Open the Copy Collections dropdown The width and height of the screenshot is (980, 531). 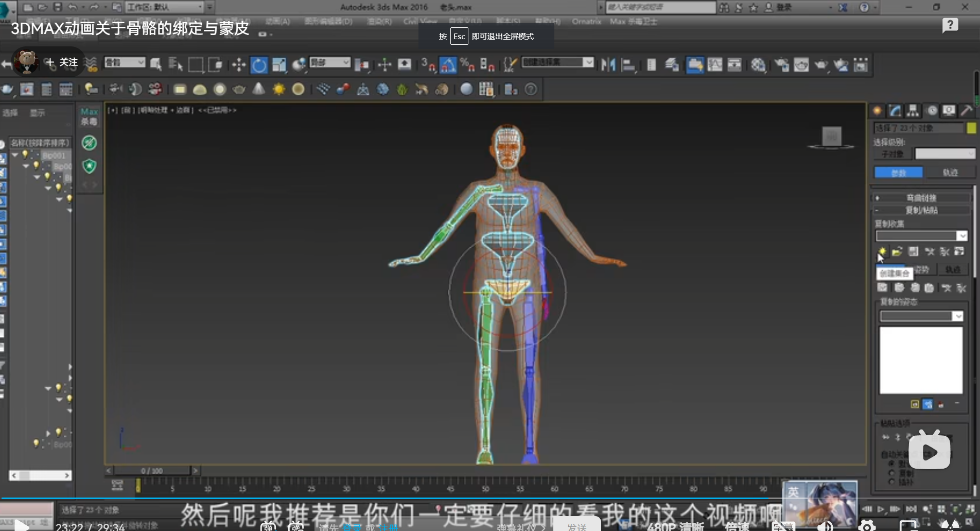tap(921, 235)
